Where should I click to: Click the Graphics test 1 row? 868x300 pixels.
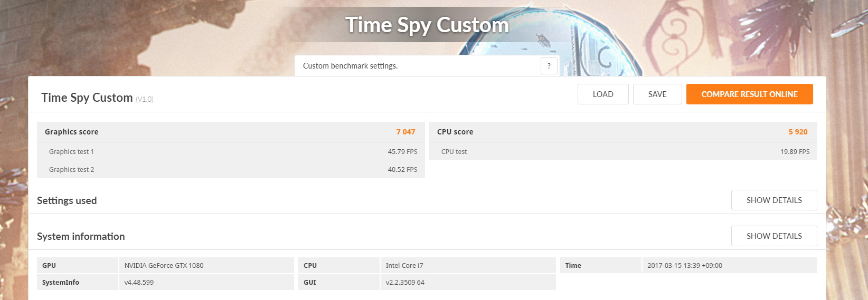[x=231, y=151]
